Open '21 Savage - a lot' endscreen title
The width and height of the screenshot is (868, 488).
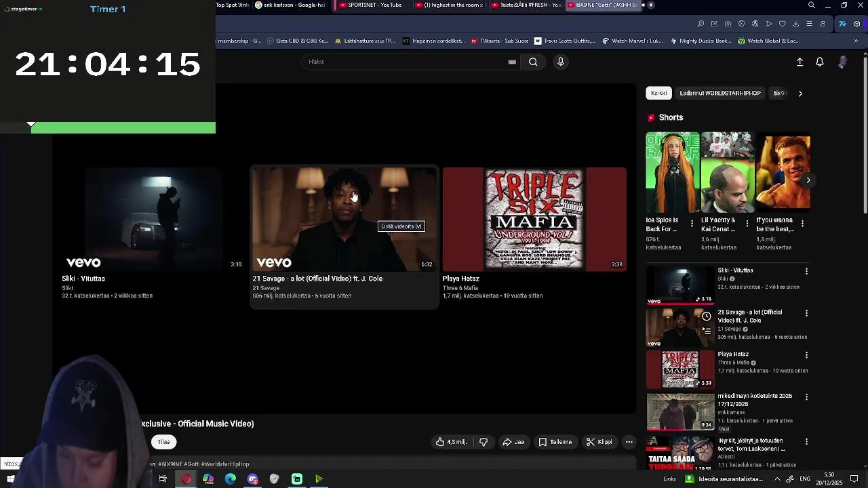317,279
